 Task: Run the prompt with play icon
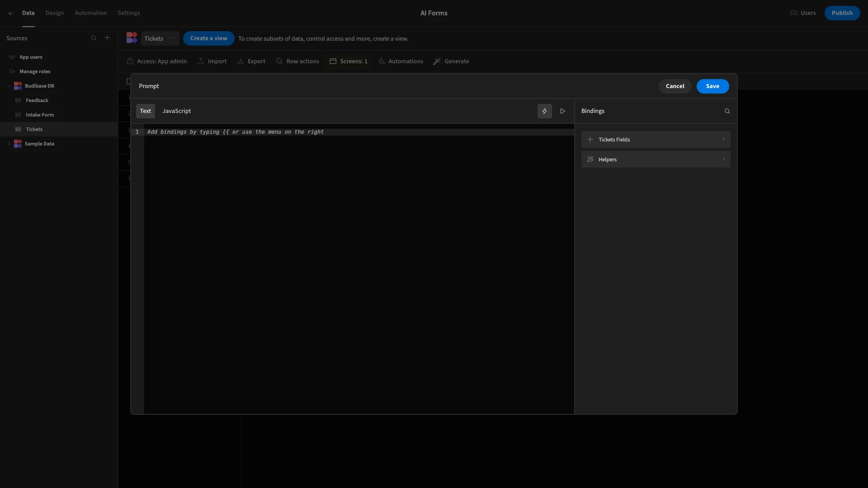pyautogui.click(x=563, y=111)
